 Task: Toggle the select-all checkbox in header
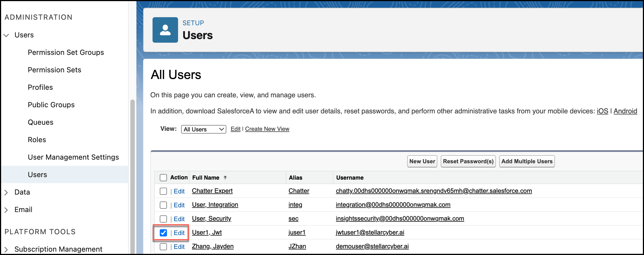(x=163, y=178)
